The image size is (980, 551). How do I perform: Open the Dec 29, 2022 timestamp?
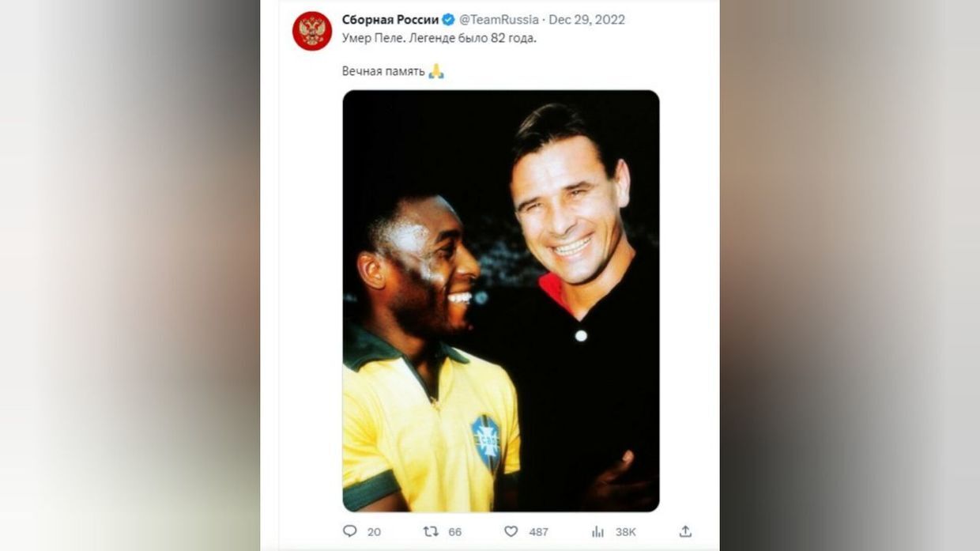coord(586,20)
